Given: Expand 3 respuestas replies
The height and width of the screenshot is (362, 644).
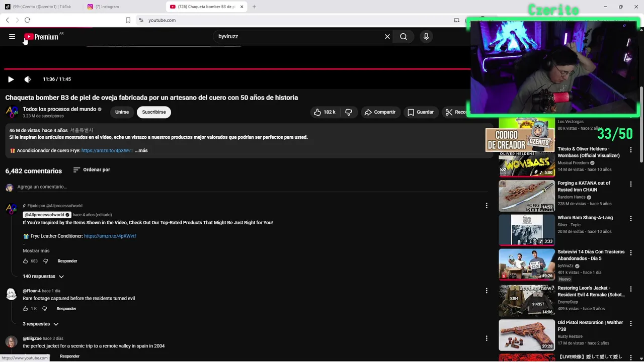Looking at the screenshot, I should click(41, 324).
